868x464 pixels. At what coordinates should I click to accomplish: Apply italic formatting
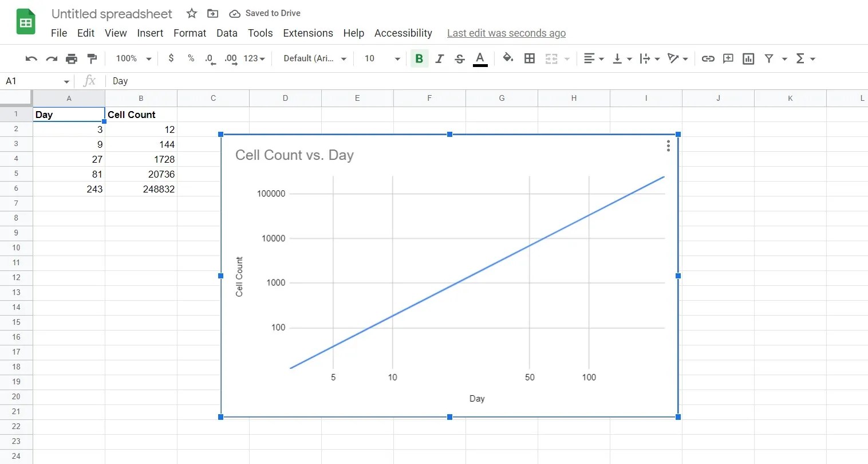(x=439, y=58)
